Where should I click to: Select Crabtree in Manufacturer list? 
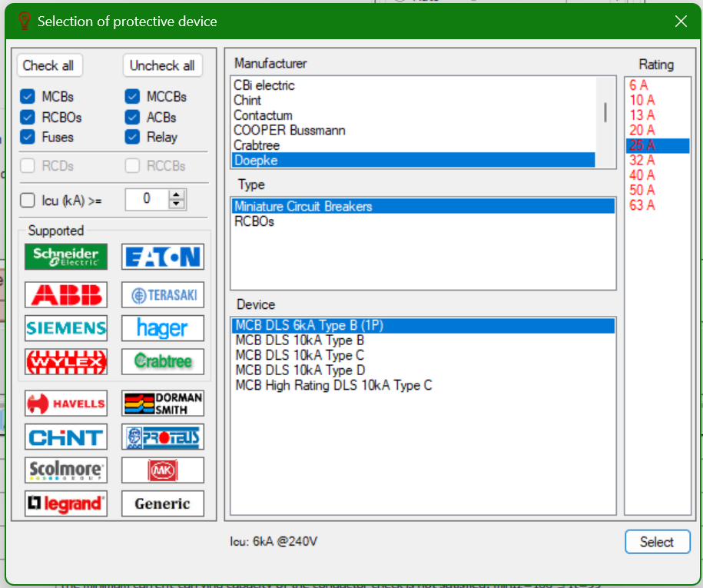413,145
